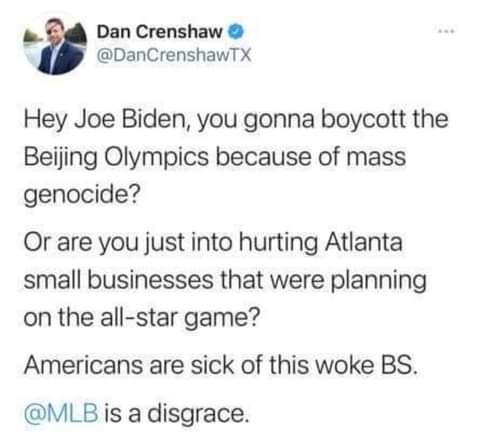Click the Dan Crenshaw display name

coord(159,32)
